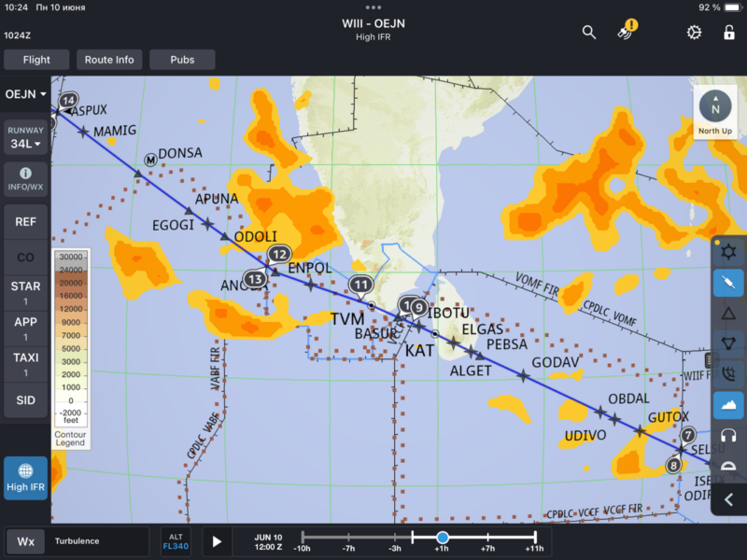Open the app settings gear in the top bar
This screenshot has height=560, width=747.
coord(693,31)
